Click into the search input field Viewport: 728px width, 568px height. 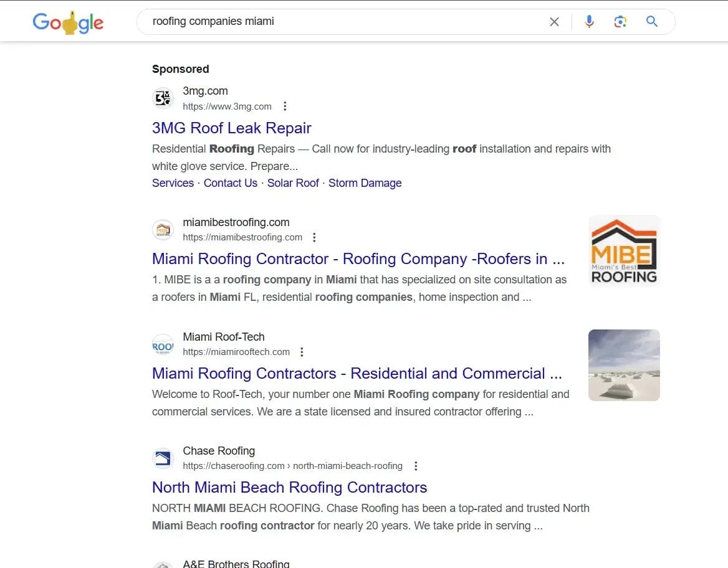pyautogui.click(x=343, y=22)
